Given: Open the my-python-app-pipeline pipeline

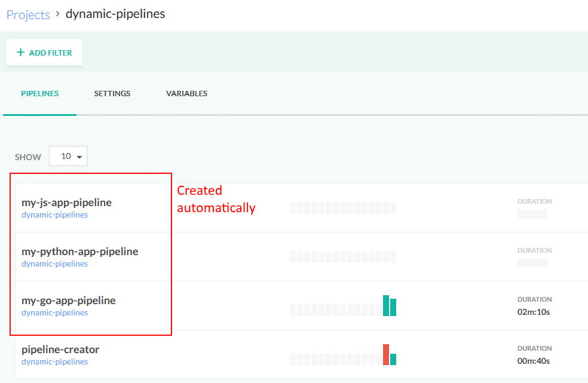Looking at the screenshot, I should pos(79,252).
